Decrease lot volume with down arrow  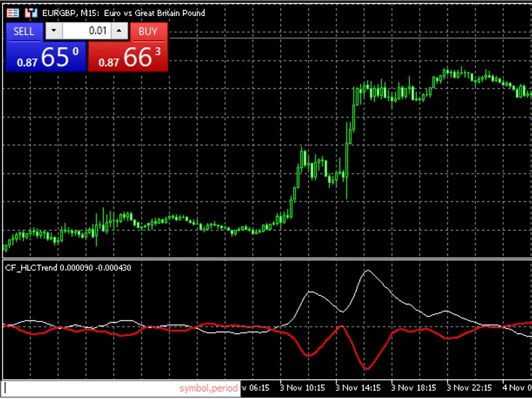click(54, 31)
